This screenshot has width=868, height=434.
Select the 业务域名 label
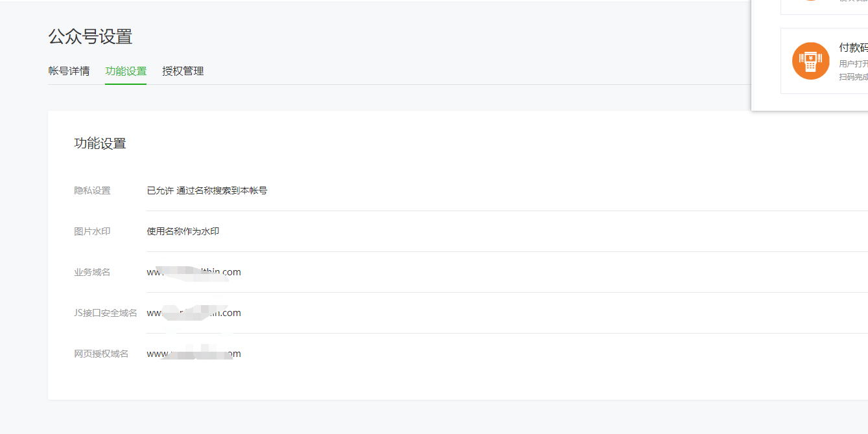(92, 272)
